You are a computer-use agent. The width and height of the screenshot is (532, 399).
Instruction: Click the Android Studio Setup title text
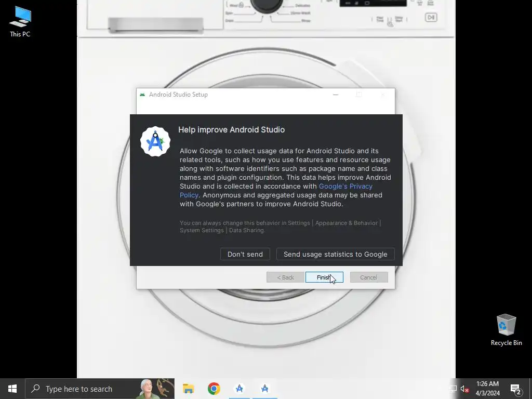(179, 95)
